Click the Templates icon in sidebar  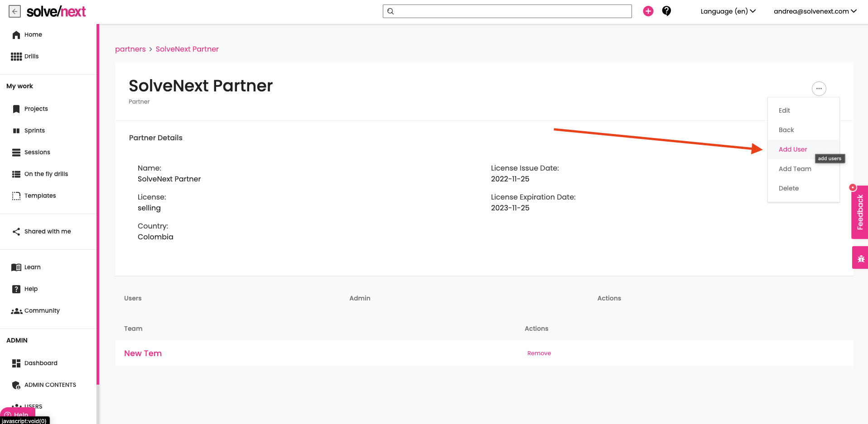click(x=16, y=196)
